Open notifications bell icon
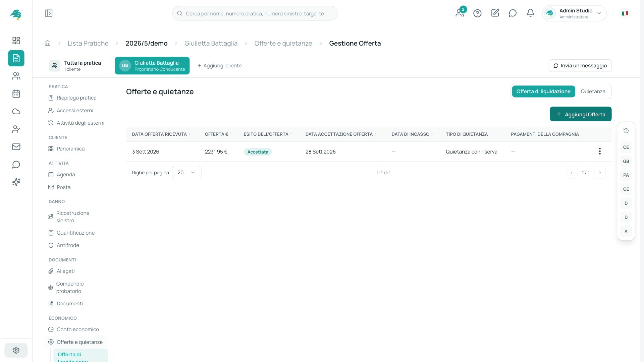This screenshot has width=644, height=362. 530,13
